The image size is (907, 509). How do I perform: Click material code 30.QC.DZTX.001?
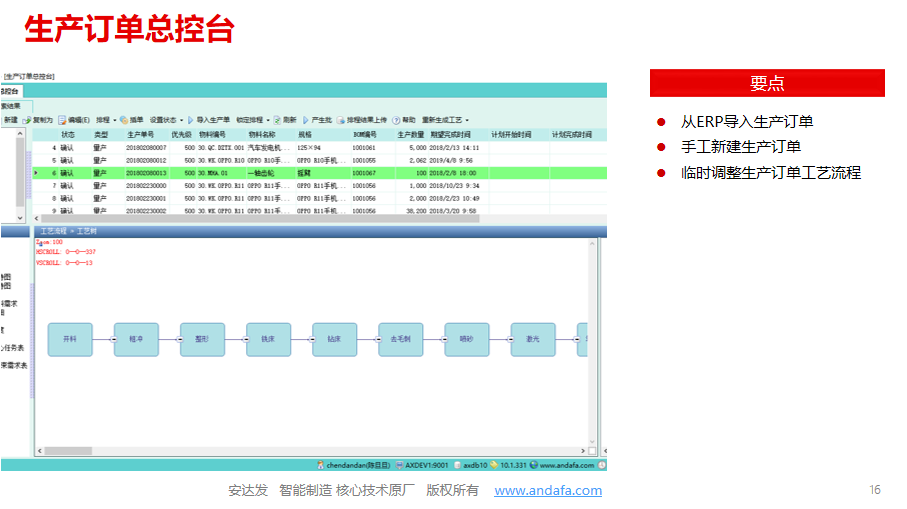pos(221,148)
